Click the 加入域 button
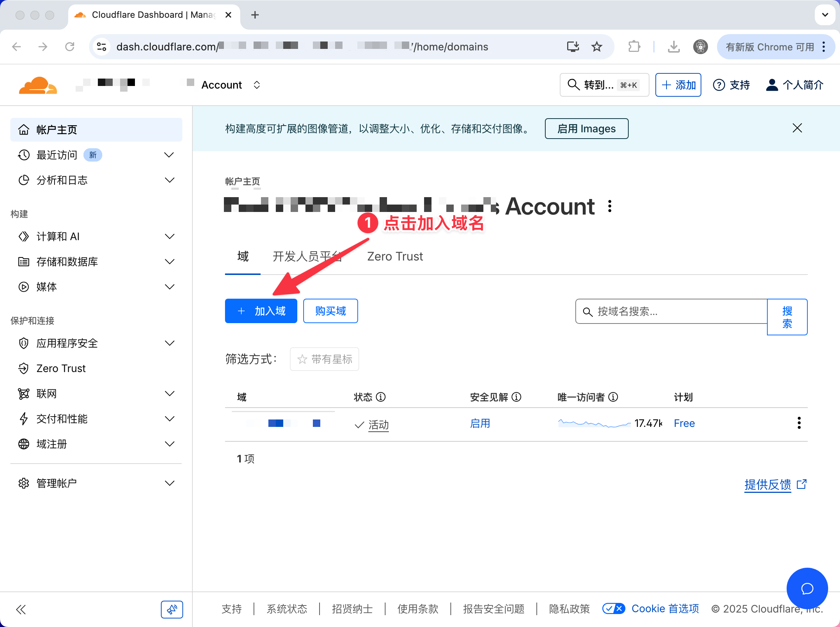 (x=261, y=311)
